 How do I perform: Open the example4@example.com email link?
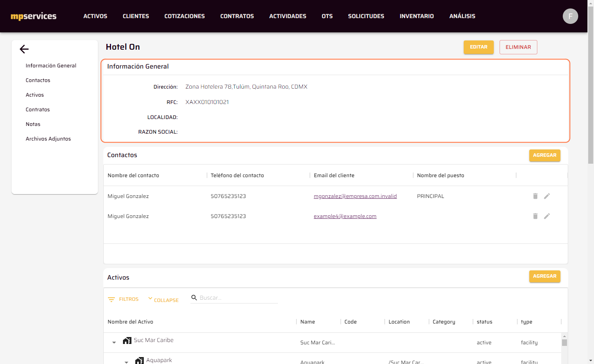pyautogui.click(x=345, y=216)
